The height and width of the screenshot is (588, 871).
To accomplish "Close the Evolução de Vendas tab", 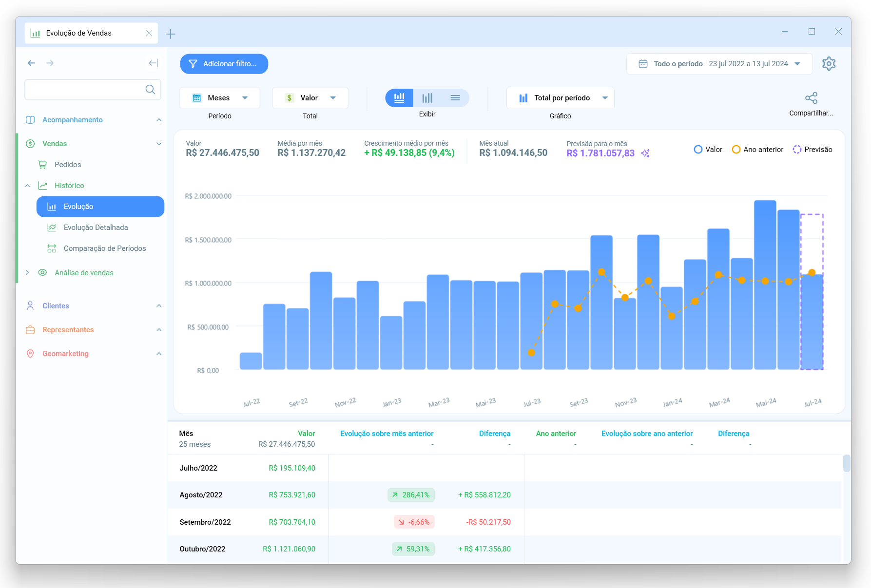I will [149, 33].
